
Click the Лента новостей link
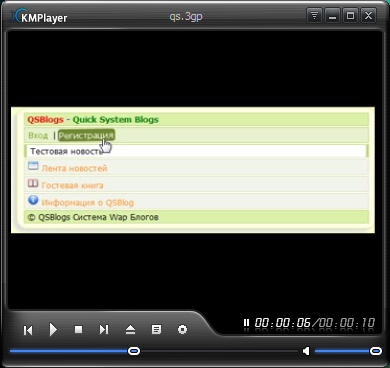coord(74,168)
